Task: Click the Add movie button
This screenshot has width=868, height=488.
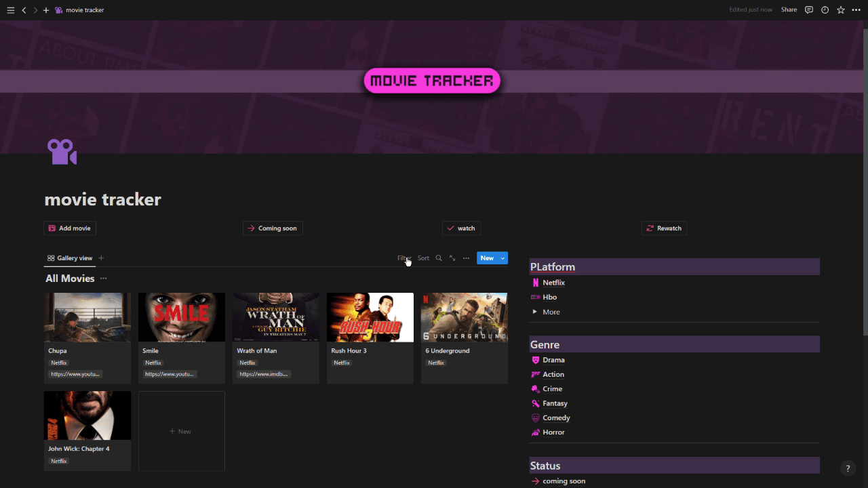Action: pos(70,228)
